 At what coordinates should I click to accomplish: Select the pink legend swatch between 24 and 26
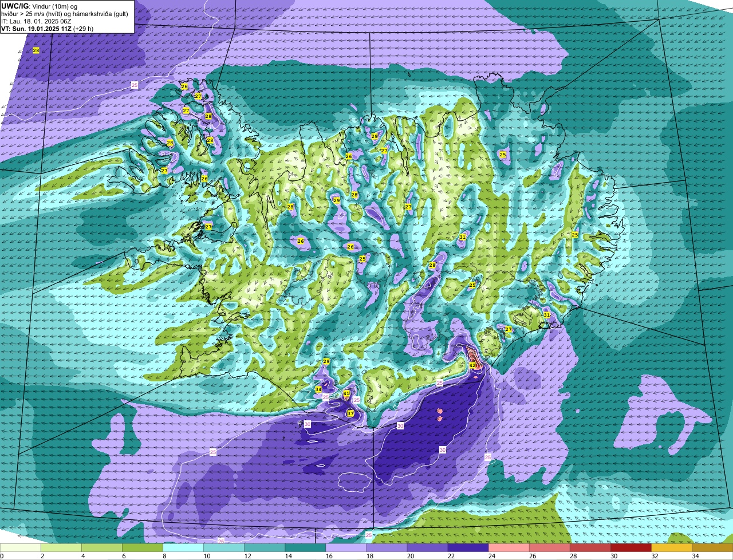click(509, 547)
